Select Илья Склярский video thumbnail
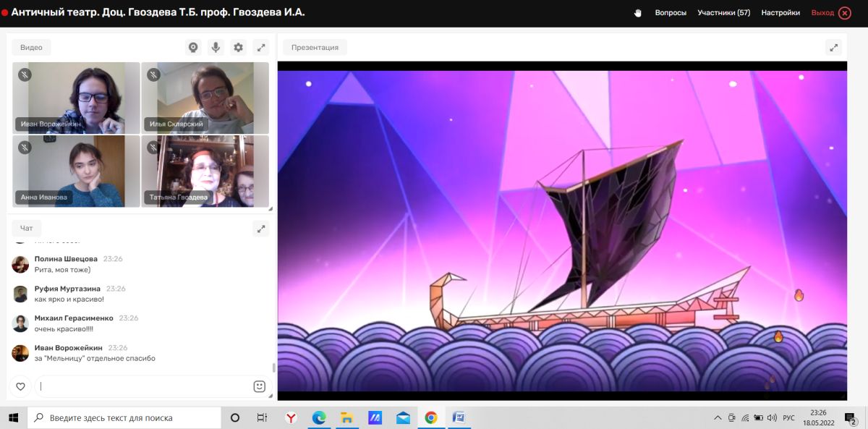Screen dimensions: 868x429 205,98
